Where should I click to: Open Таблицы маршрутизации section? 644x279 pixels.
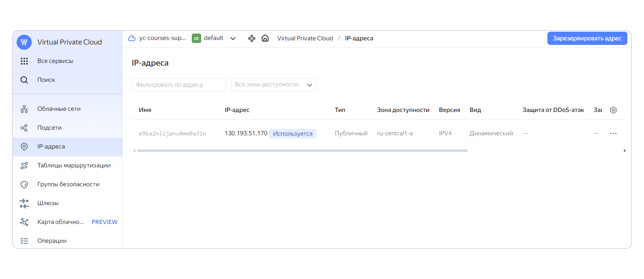click(x=68, y=166)
